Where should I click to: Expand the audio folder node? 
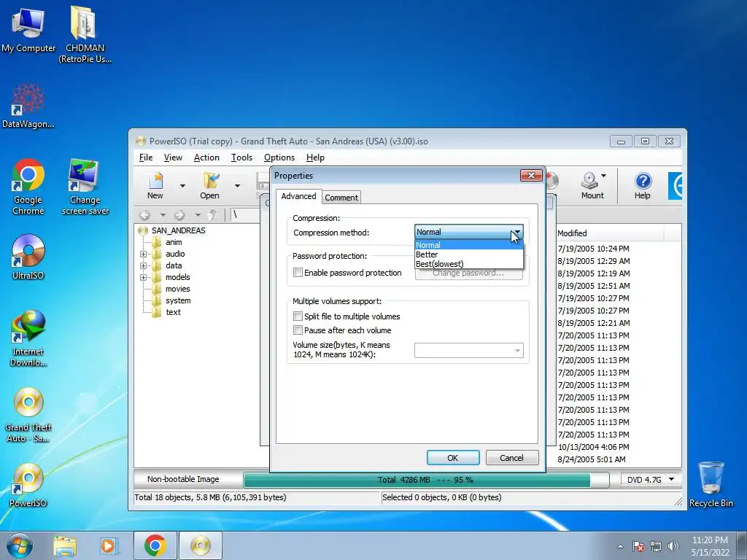(143, 254)
